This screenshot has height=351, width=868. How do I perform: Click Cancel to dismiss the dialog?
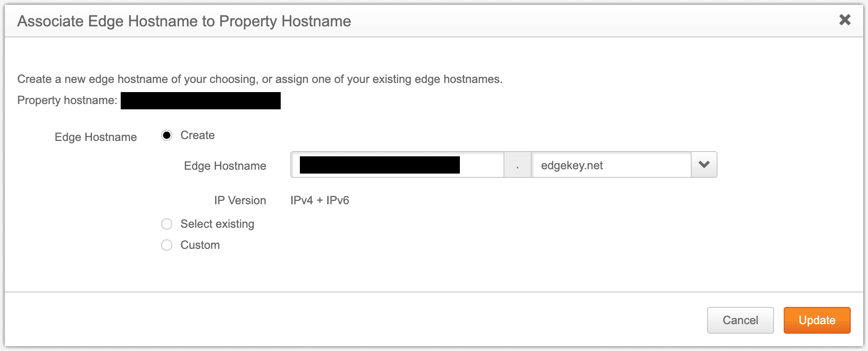(740, 320)
